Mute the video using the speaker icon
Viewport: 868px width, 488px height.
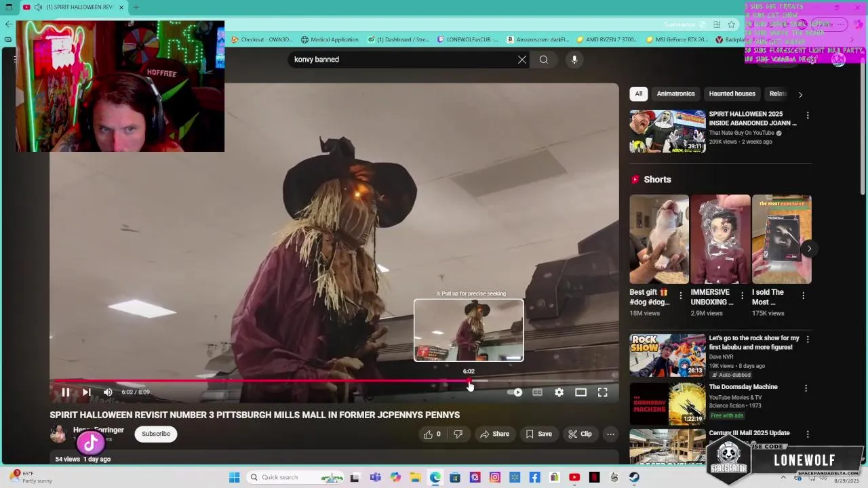[x=108, y=392]
